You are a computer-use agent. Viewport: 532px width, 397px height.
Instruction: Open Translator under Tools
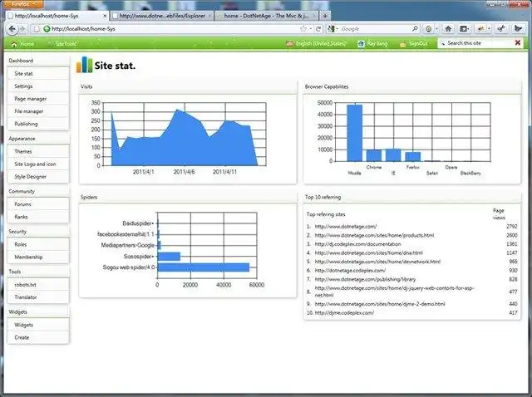38,297
